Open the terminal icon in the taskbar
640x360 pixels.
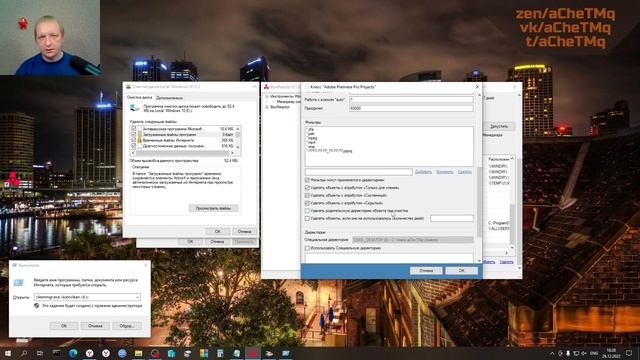(57, 353)
